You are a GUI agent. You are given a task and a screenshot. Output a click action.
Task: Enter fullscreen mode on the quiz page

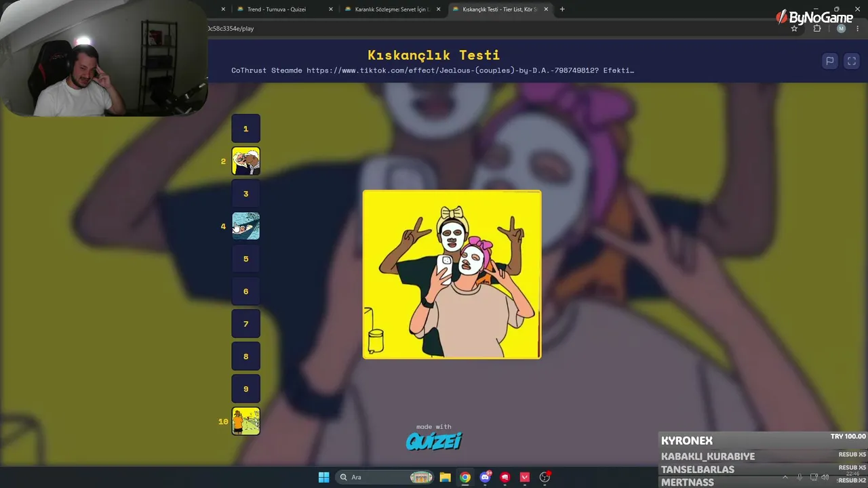852,61
